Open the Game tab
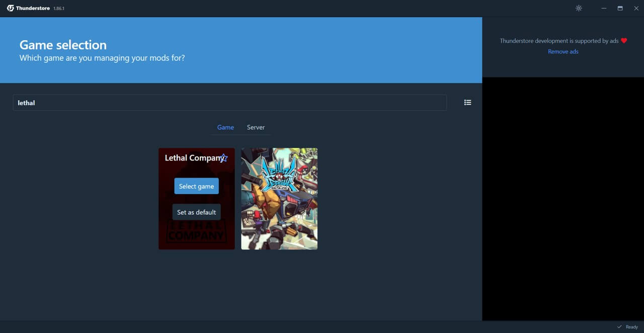 click(x=225, y=127)
